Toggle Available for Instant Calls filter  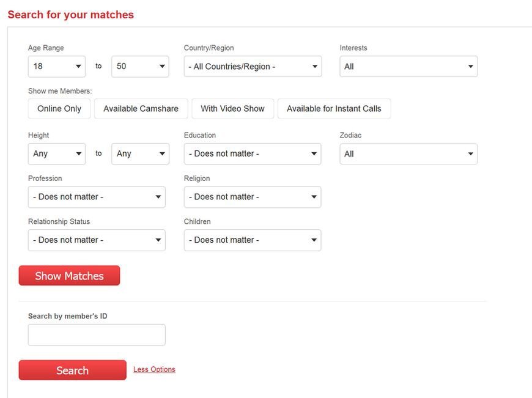pyautogui.click(x=334, y=109)
